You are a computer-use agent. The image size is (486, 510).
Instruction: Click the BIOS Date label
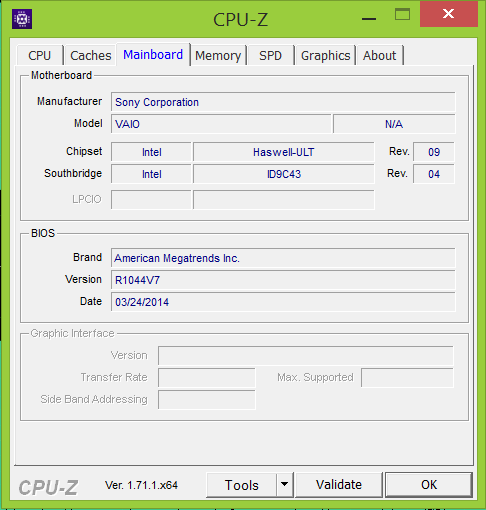(x=91, y=301)
